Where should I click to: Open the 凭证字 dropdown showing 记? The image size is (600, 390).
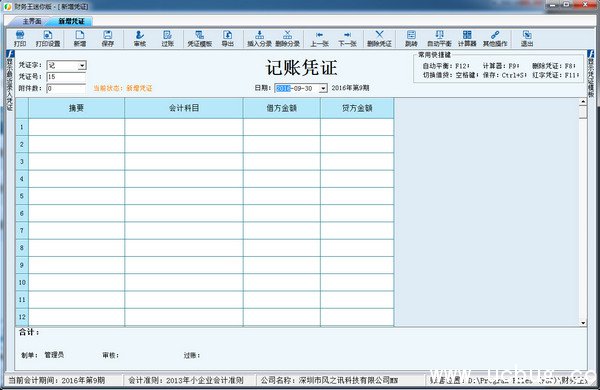click(x=82, y=65)
